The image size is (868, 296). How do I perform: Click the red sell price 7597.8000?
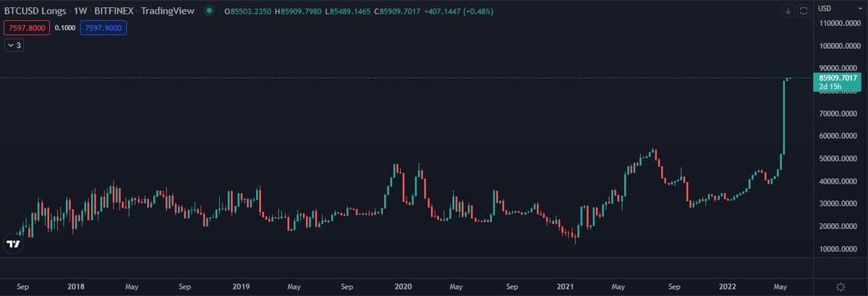27,28
